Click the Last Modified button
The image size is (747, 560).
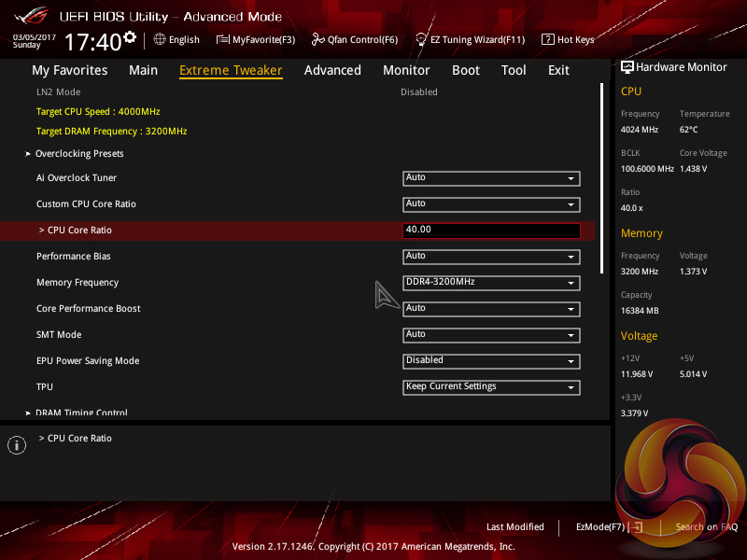point(515,527)
